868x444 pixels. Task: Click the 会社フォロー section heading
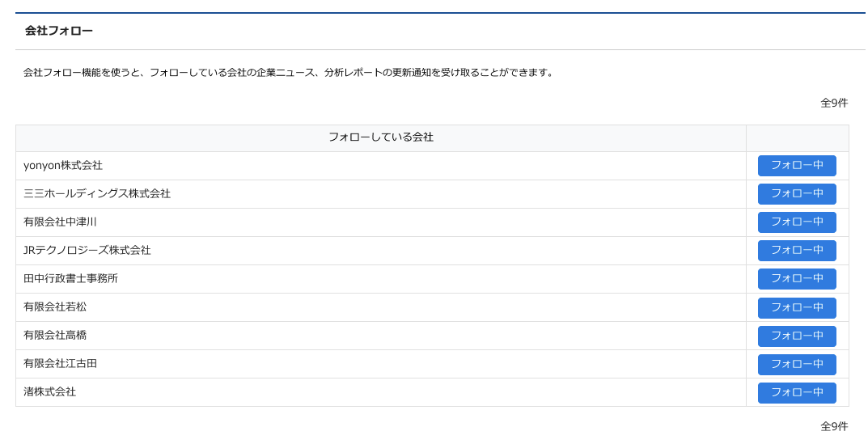pos(59,31)
